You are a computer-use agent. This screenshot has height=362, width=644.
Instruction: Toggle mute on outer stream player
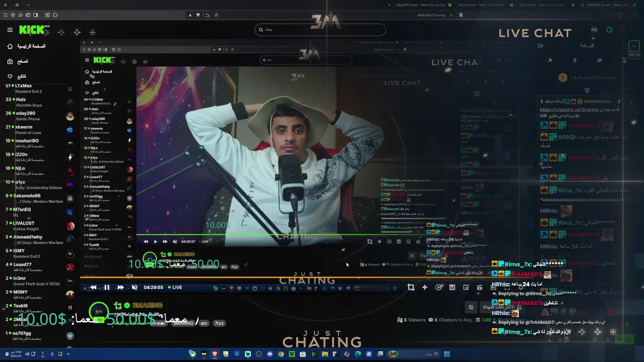[134, 288]
